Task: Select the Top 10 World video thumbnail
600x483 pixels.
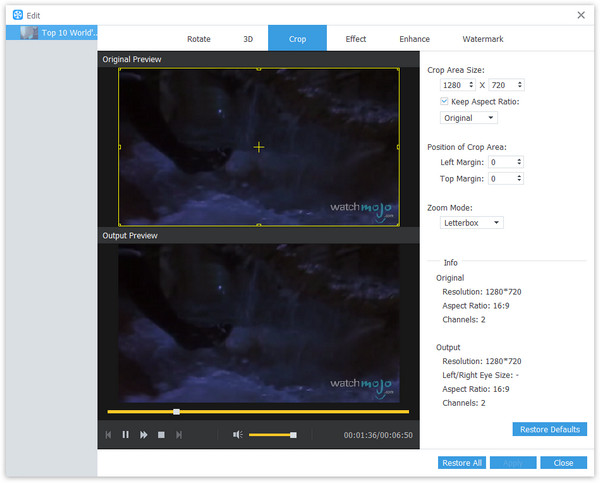Action: [29, 33]
